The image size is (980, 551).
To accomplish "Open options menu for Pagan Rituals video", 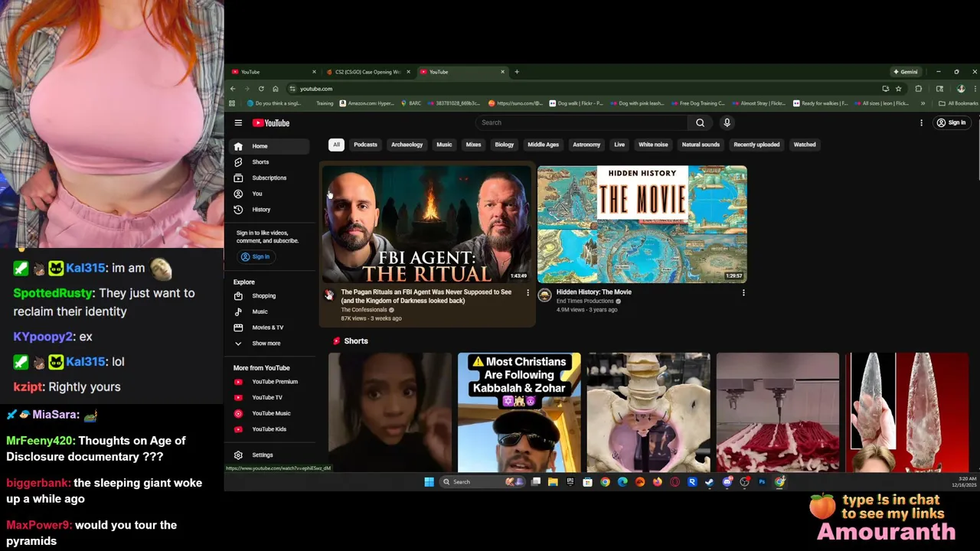I will tap(528, 292).
